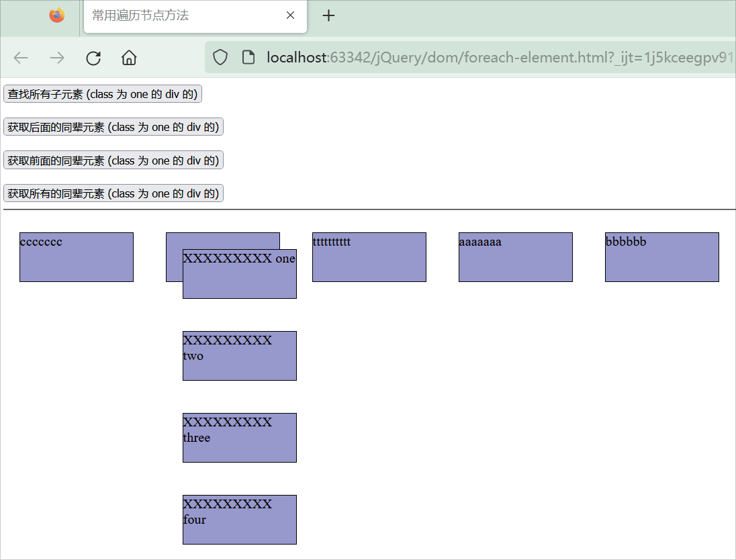The image size is (736, 560).
Task: Close the 常用遍历节点方法 tab
Action: pyautogui.click(x=291, y=15)
